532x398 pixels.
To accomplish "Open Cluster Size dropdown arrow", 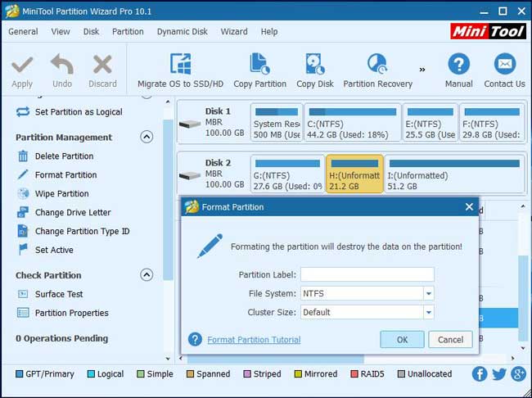I will [x=429, y=313].
